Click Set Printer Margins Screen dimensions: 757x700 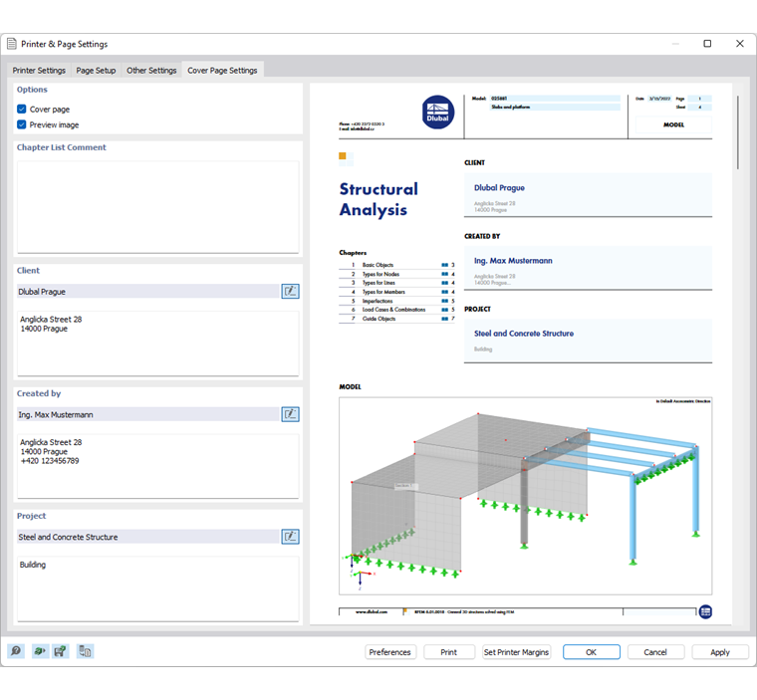517,652
